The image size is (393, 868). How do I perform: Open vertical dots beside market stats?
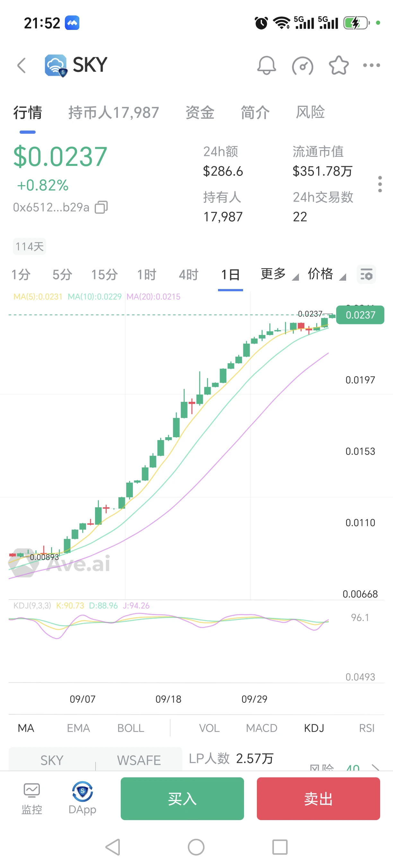point(380,184)
